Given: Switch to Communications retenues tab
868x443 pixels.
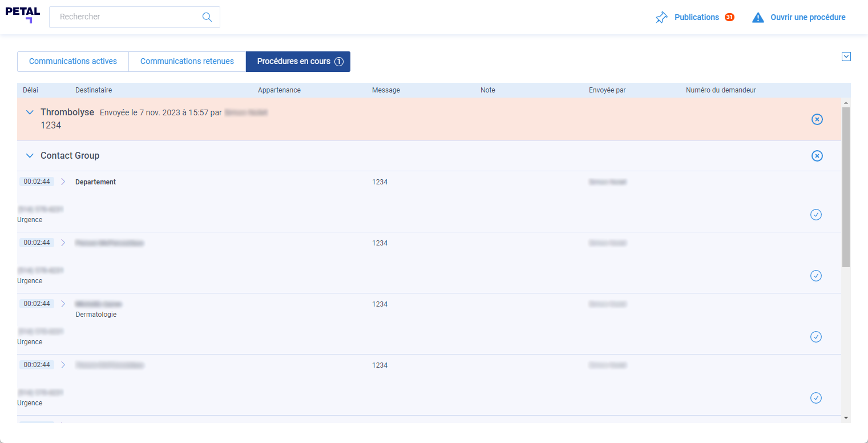Looking at the screenshot, I should click(x=187, y=62).
